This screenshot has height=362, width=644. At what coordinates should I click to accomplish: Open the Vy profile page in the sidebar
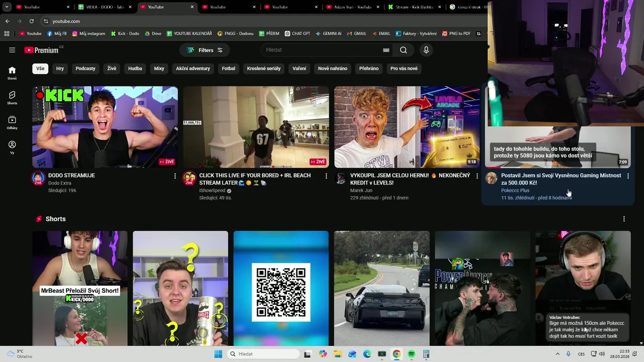12,147
